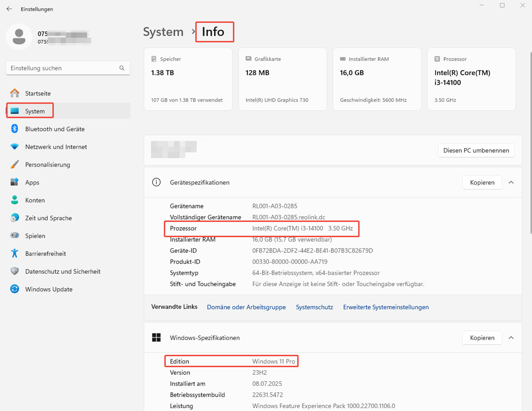This screenshot has width=532, height=411.
Task: Open the Prozessor card
Action: pyautogui.click(x=471, y=79)
